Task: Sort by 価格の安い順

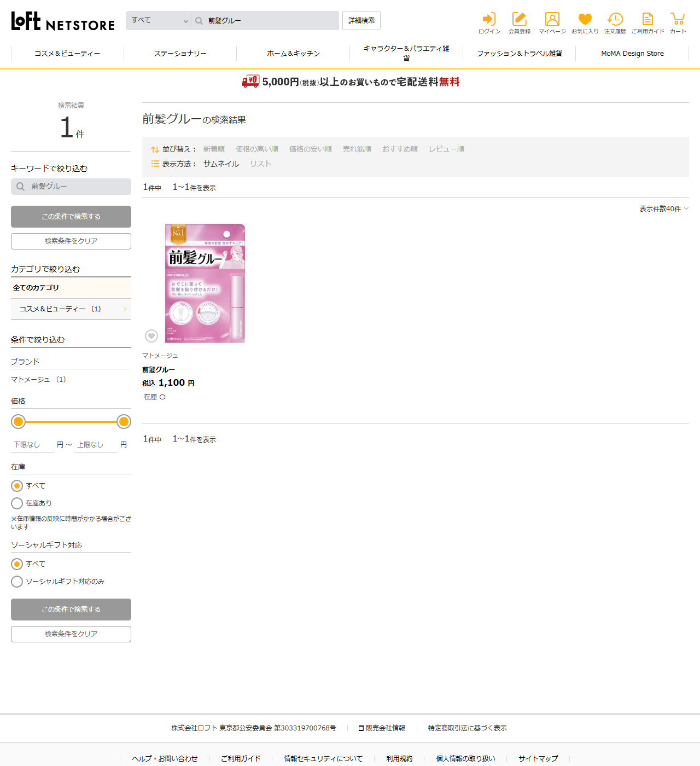Action: point(311,149)
